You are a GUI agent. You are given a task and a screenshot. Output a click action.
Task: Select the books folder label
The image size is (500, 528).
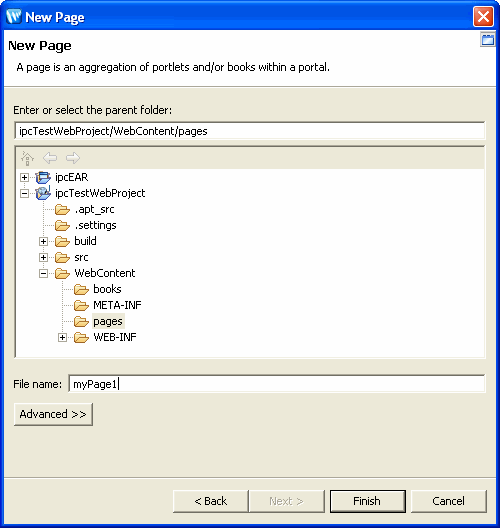tap(107, 289)
